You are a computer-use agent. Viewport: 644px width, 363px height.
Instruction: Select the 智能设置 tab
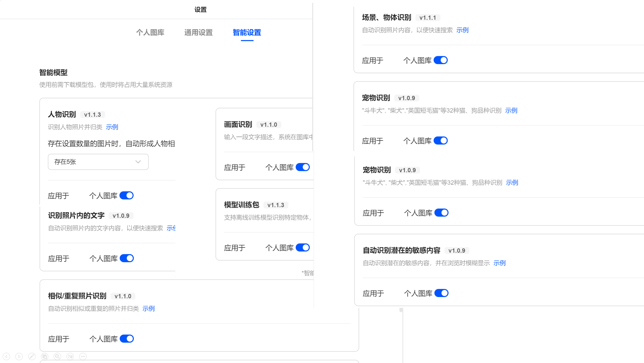[247, 32]
